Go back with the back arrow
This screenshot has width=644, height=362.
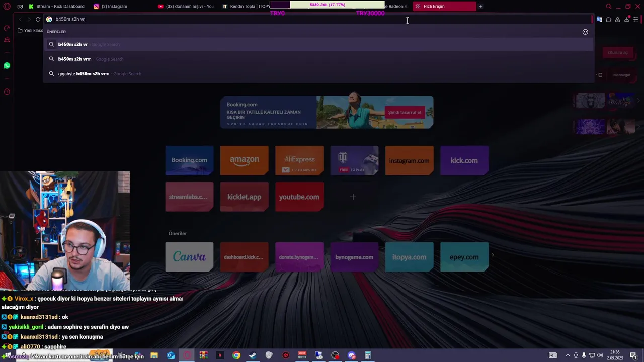[x=20, y=19]
